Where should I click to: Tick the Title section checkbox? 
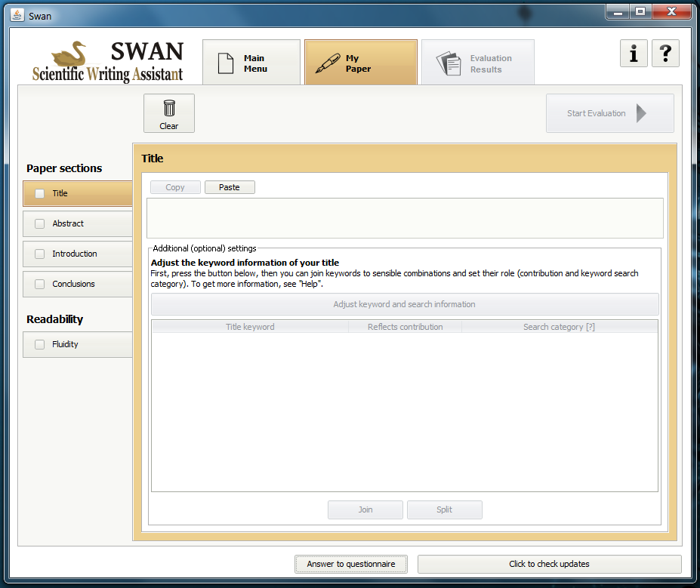[40, 194]
